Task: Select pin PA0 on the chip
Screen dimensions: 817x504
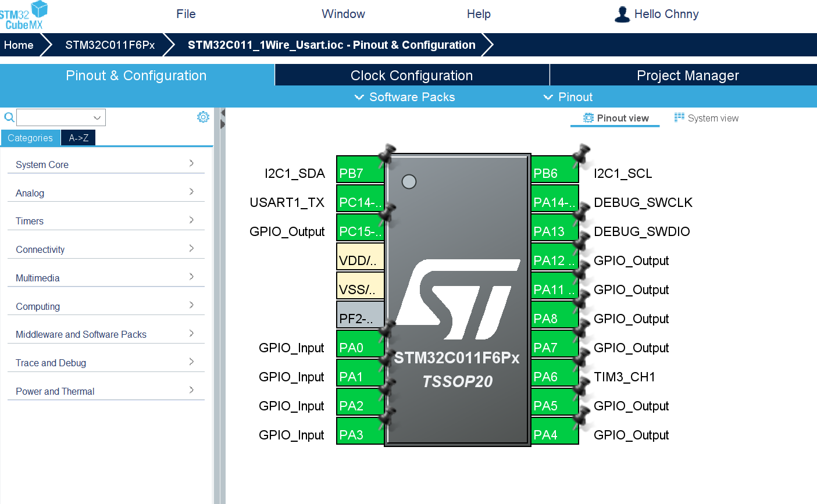Action: (x=360, y=344)
